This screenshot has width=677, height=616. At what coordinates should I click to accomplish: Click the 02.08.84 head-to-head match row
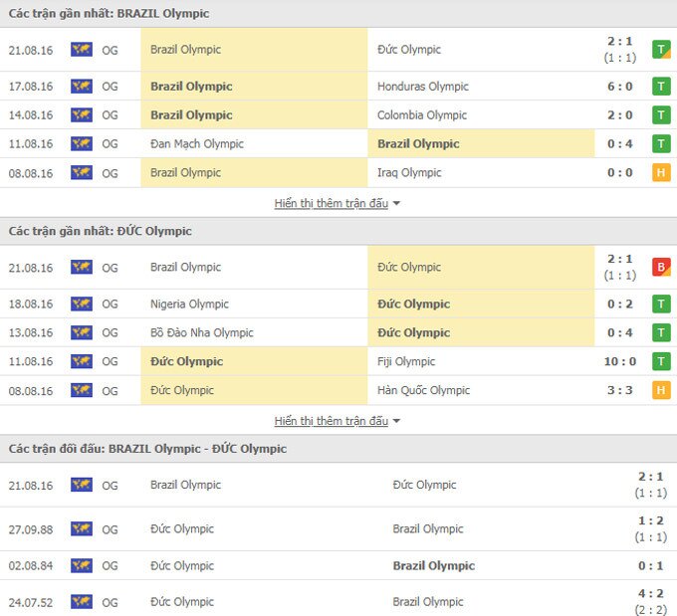(338, 565)
